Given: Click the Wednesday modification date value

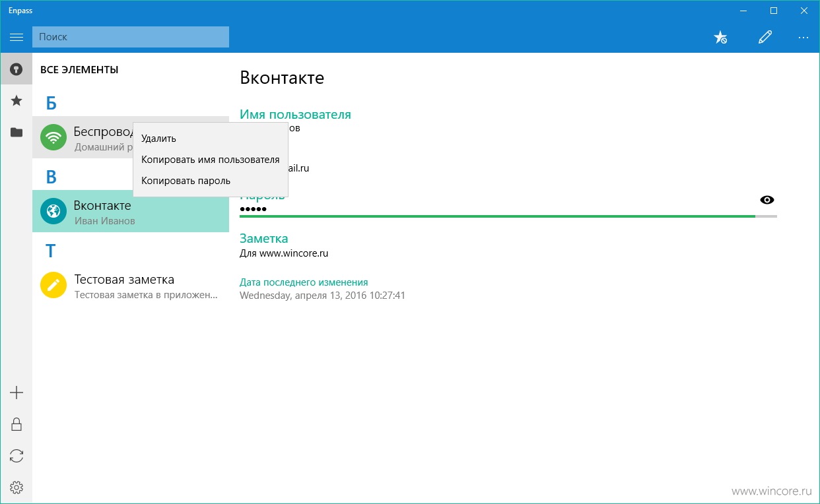Looking at the screenshot, I should coord(322,296).
